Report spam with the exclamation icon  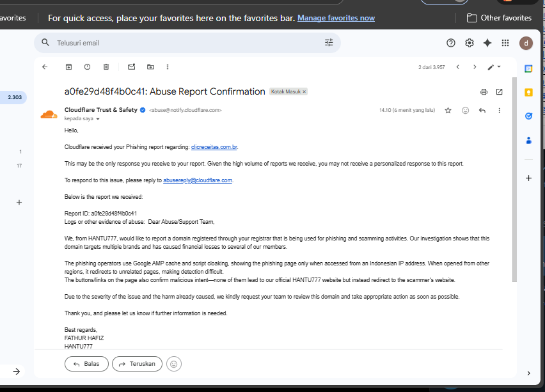point(87,67)
